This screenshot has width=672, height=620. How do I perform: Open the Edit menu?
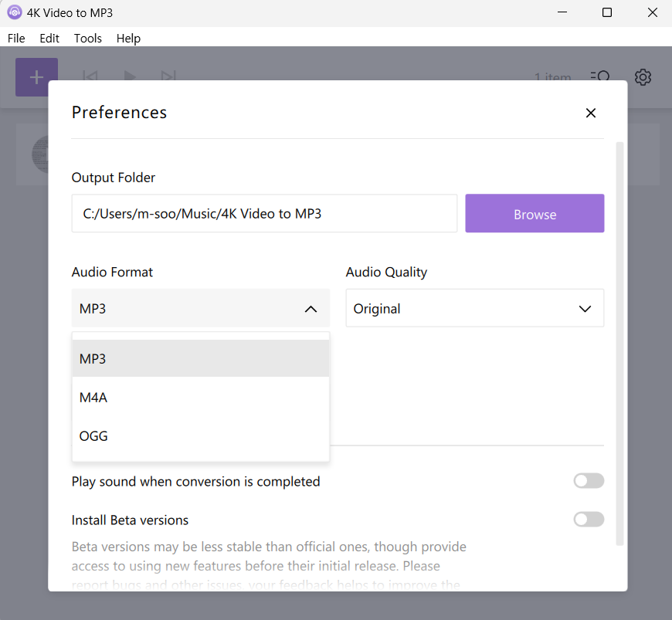click(49, 38)
